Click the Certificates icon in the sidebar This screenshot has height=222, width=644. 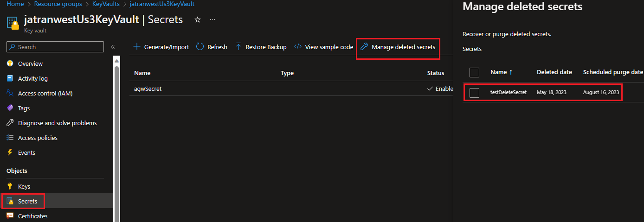10,216
